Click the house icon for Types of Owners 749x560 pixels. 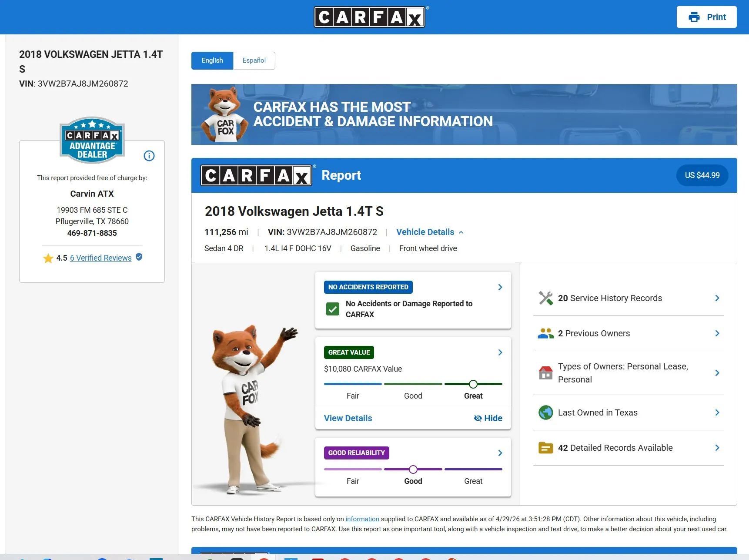click(x=545, y=373)
